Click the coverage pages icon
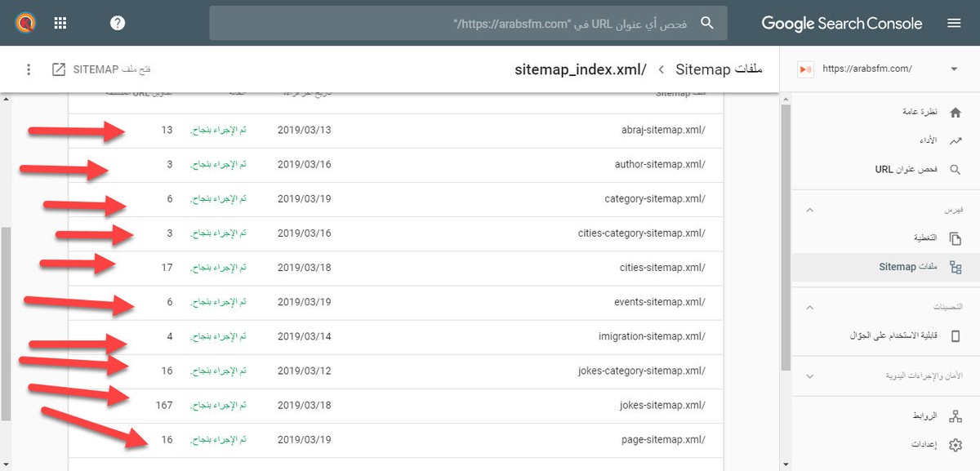 [955, 238]
